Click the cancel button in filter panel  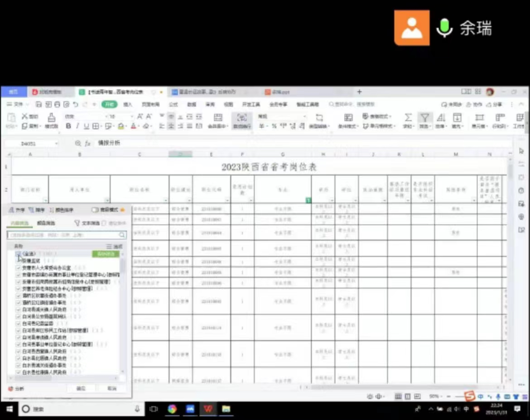pos(111,389)
